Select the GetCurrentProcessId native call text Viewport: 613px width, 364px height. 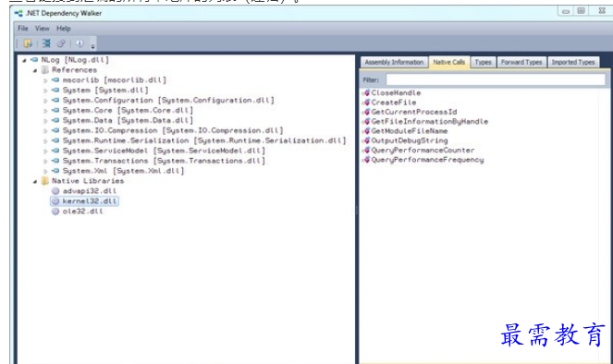[x=414, y=112]
